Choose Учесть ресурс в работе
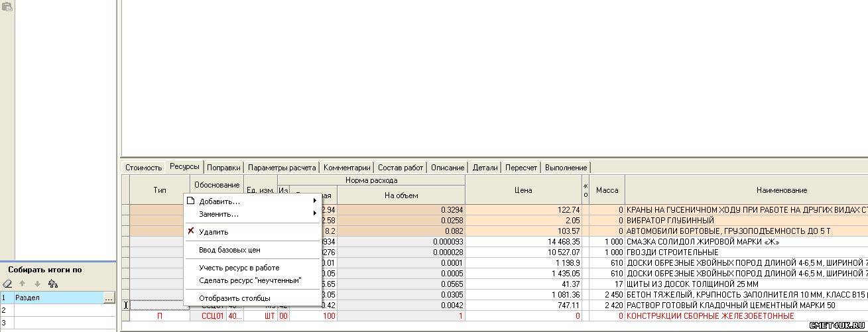Image resolution: width=868 pixels, height=332 pixels. [x=252, y=268]
